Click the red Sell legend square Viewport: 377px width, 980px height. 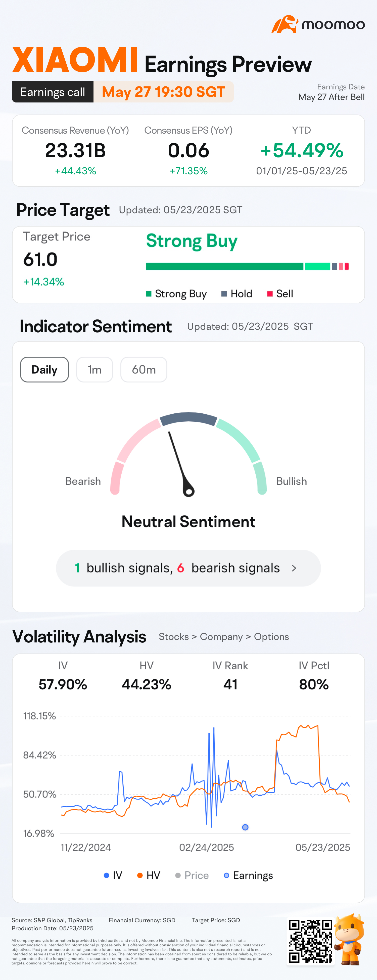[x=270, y=294]
